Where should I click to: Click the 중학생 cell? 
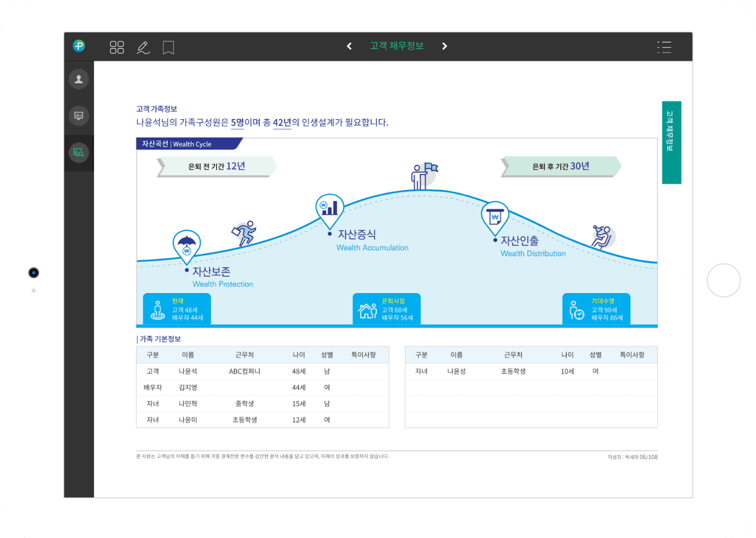coord(245,404)
